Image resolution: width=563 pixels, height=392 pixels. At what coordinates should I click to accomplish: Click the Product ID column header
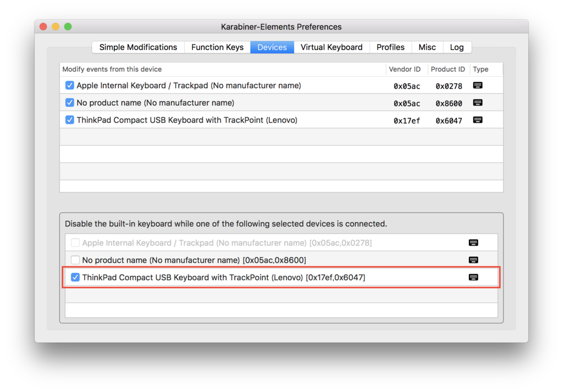(x=448, y=69)
